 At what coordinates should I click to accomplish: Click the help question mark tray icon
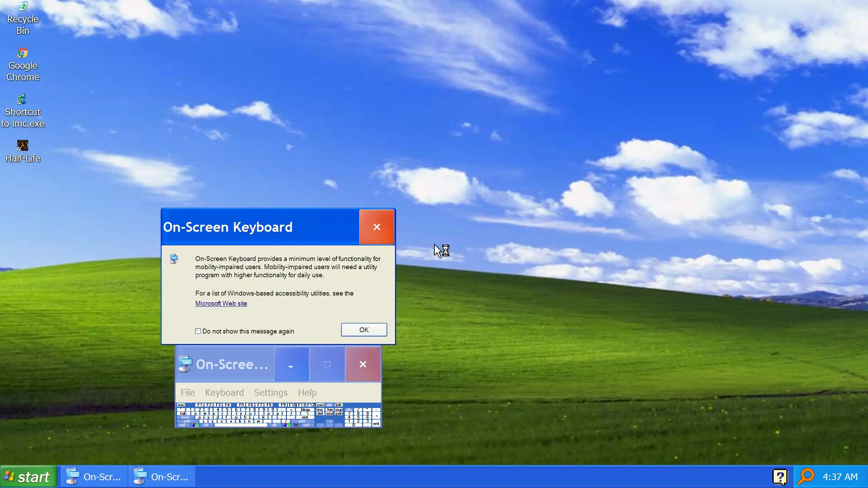(x=780, y=477)
